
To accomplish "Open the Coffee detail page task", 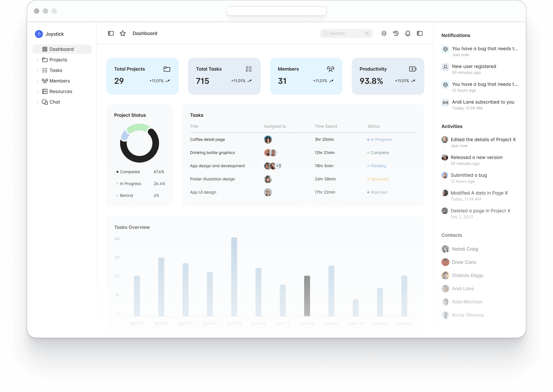I will (x=208, y=140).
